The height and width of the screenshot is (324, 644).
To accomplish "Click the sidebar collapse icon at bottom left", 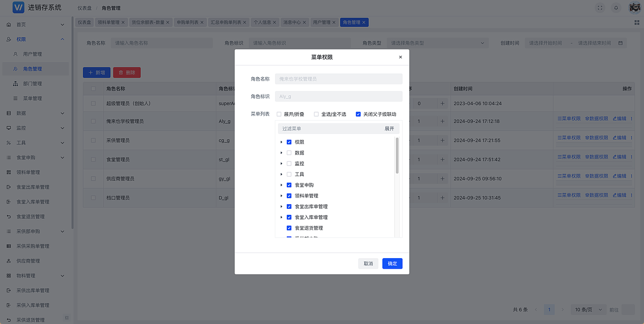I will (x=66, y=318).
